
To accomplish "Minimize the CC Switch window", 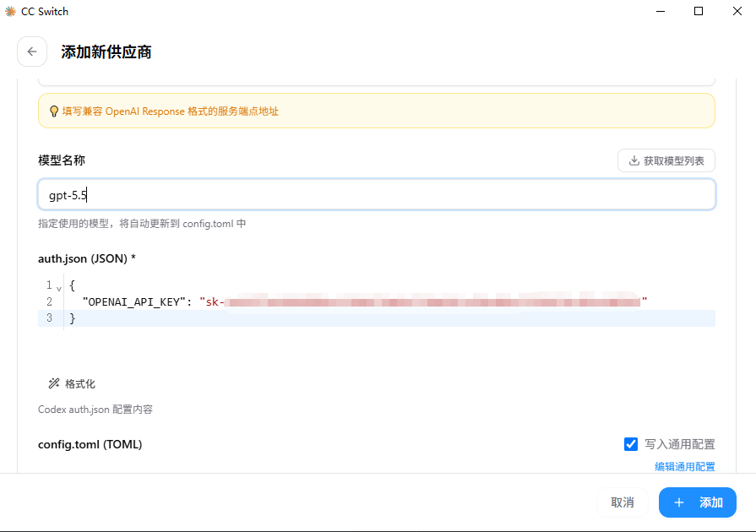I will 661,11.
